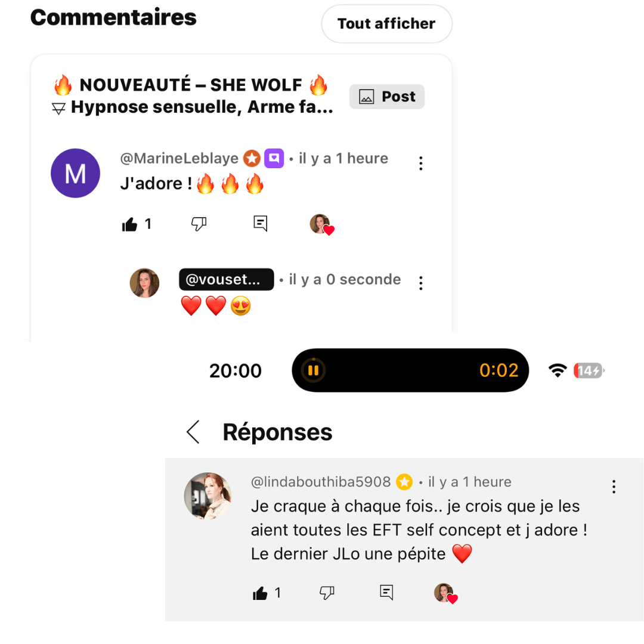Open options menu for the creator's reply

(421, 283)
